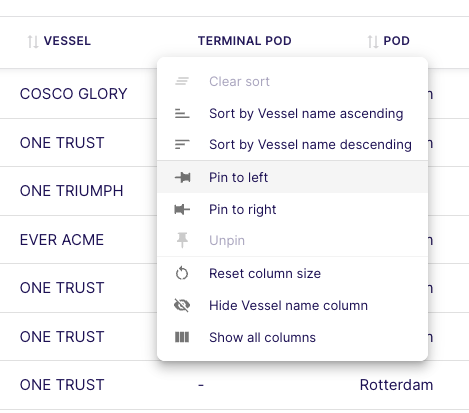Click the ascending sort bars icon
Screen dimensions: 469x413
pyautogui.click(x=182, y=113)
